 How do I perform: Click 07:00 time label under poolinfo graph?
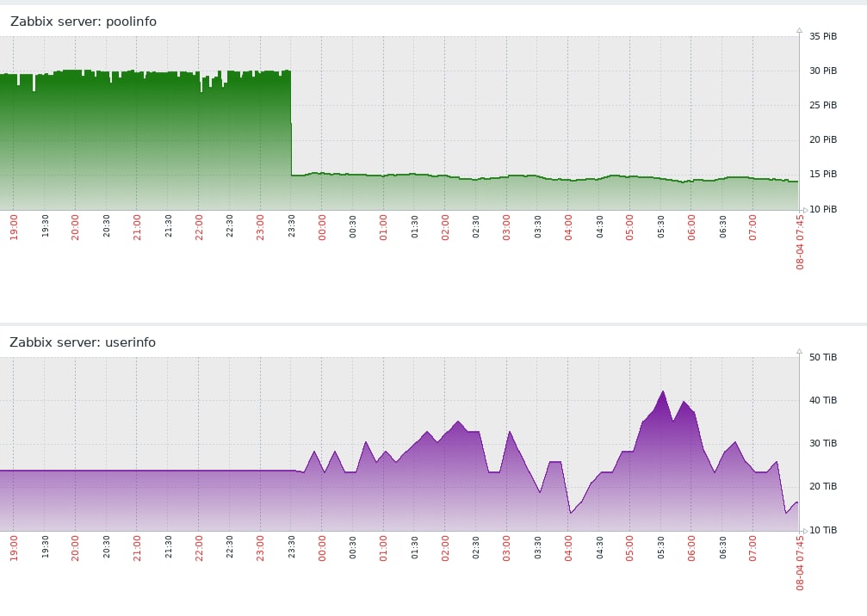coord(752,228)
